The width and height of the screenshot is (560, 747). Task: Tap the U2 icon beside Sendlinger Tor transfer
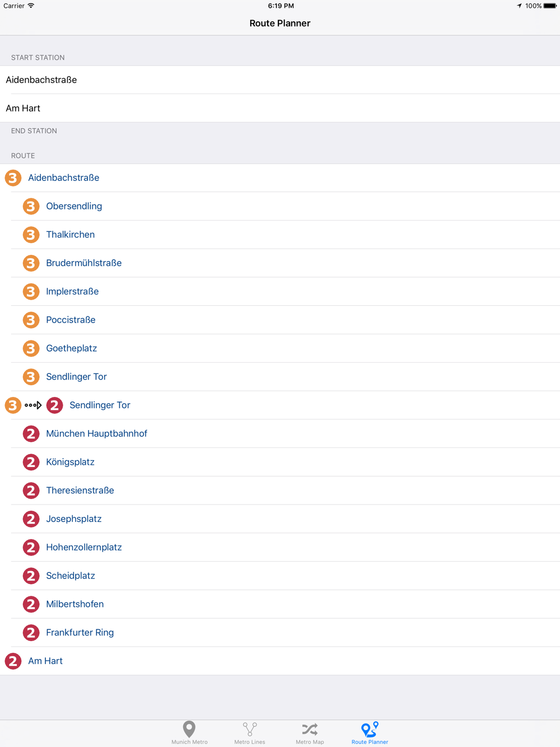point(54,405)
